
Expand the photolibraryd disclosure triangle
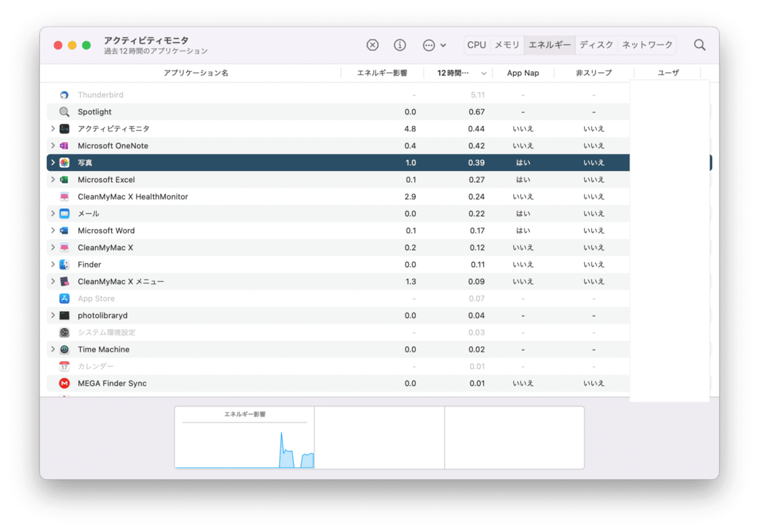click(53, 316)
